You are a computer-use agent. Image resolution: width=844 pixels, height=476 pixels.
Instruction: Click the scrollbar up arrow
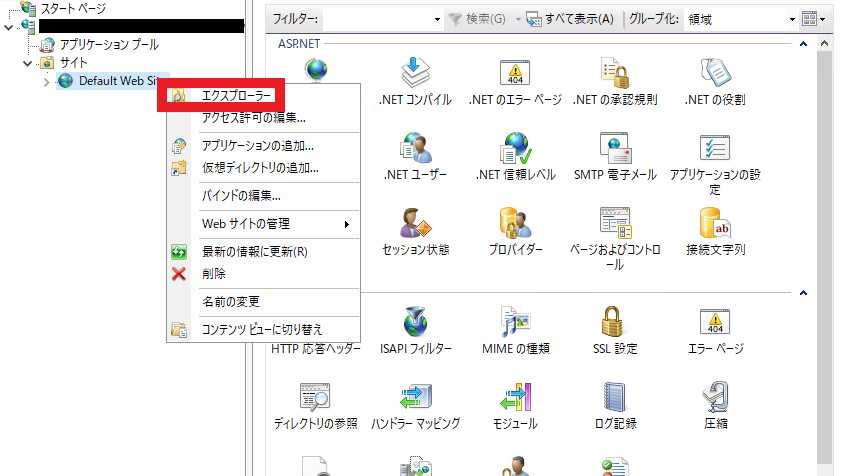coord(824,44)
